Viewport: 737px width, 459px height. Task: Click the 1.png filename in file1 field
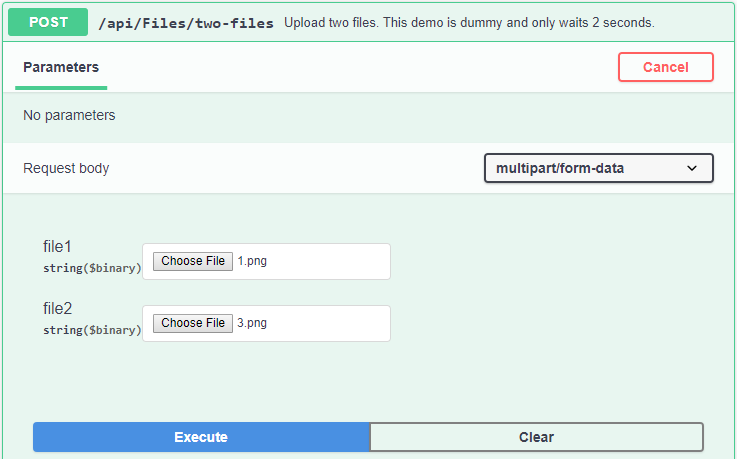point(252,261)
